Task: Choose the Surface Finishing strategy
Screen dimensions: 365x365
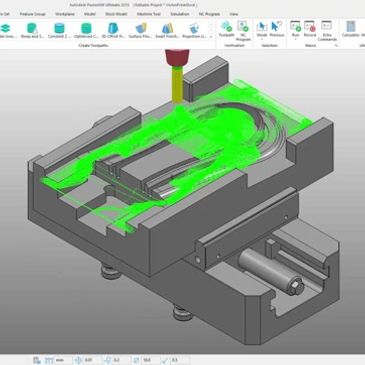Action: [140, 30]
